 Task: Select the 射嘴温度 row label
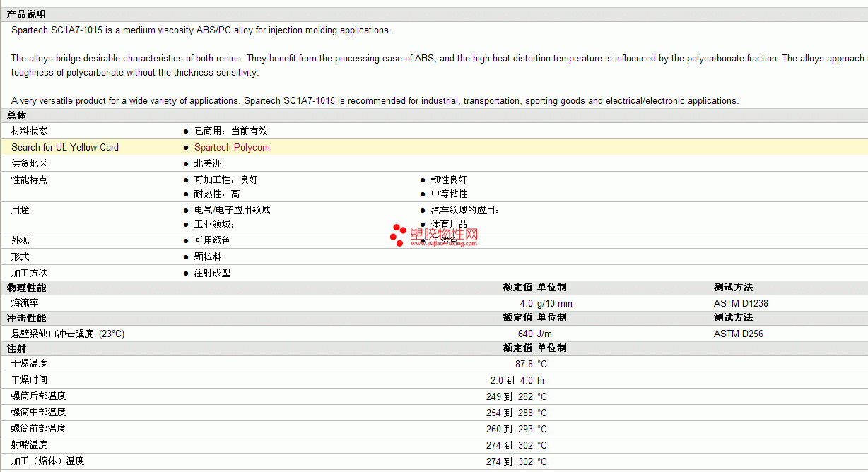point(30,445)
